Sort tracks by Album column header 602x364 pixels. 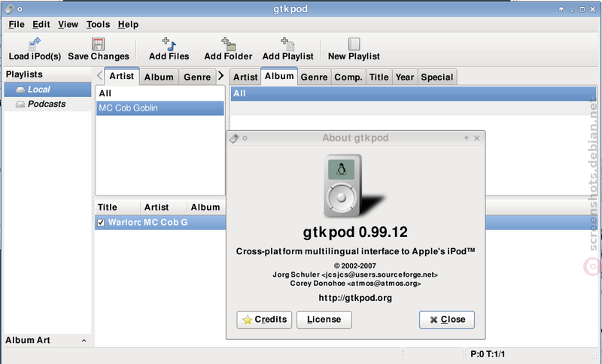206,208
